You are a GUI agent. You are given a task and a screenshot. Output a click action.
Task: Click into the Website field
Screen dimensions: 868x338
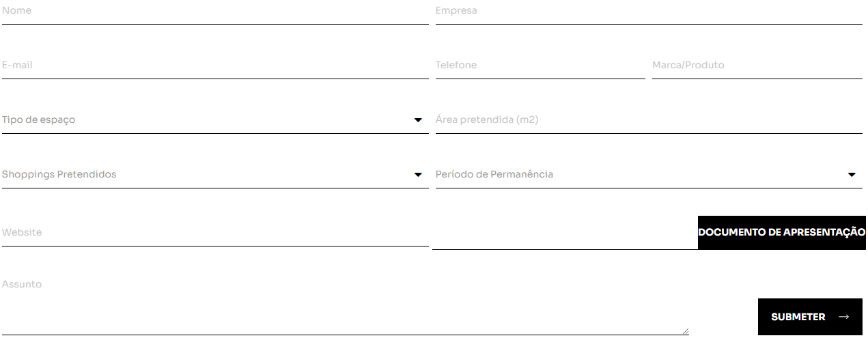(214, 233)
